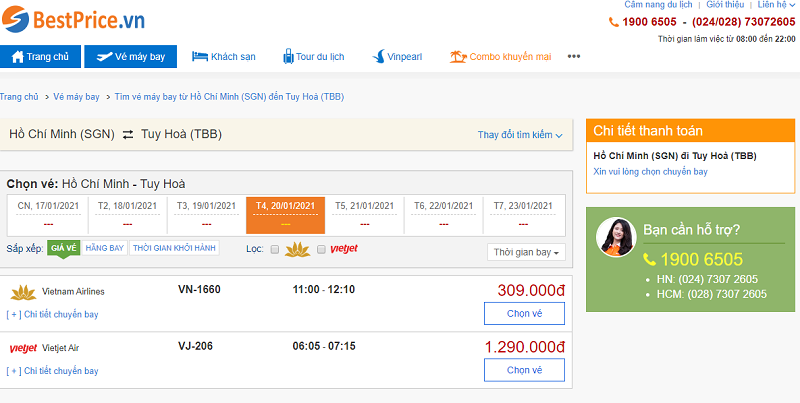
Task: Click the Vietnam Airlines lotus filter logo
Action: coord(297,249)
